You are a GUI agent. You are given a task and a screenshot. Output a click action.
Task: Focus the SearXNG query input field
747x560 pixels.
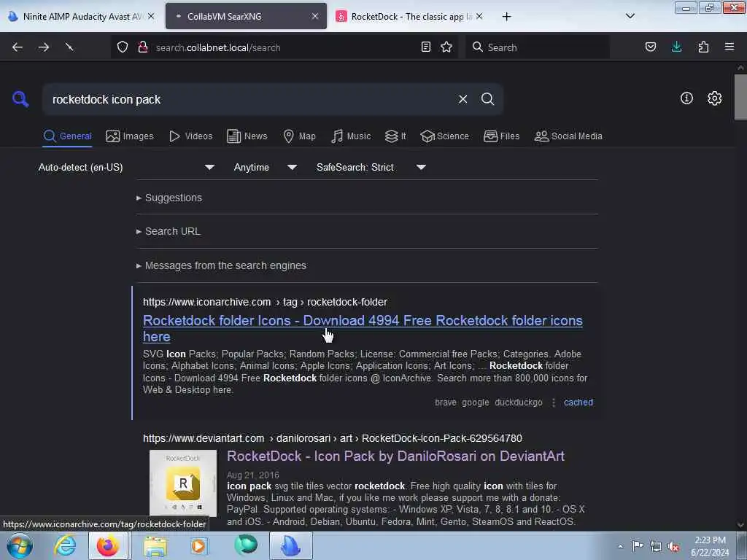click(x=250, y=99)
